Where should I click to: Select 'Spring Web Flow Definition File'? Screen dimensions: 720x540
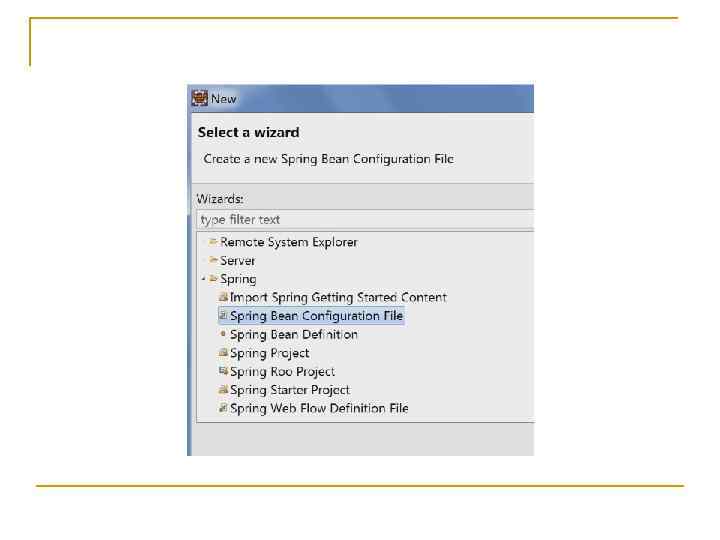point(319,408)
